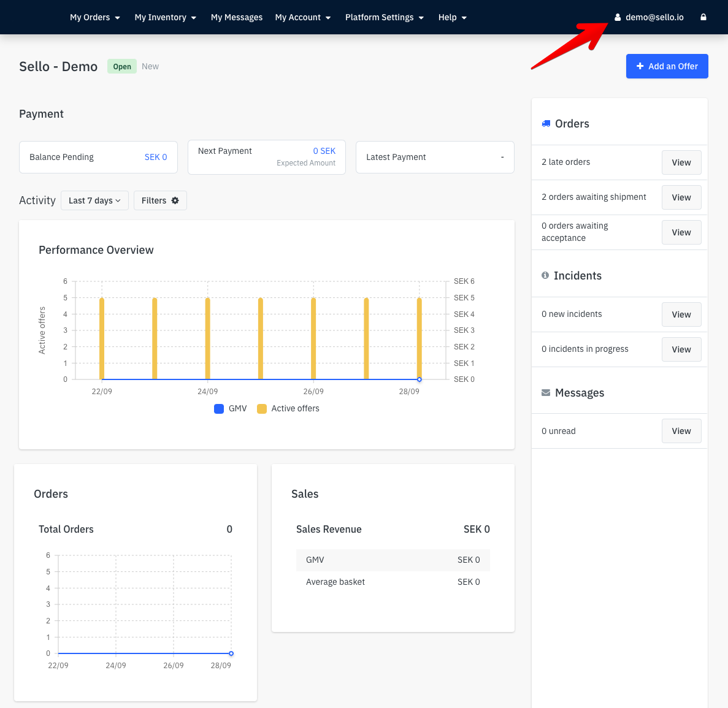This screenshot has width=728, height=708.
Task: Open the Last 7 days dropdown
Action: [x=94, y=200]
